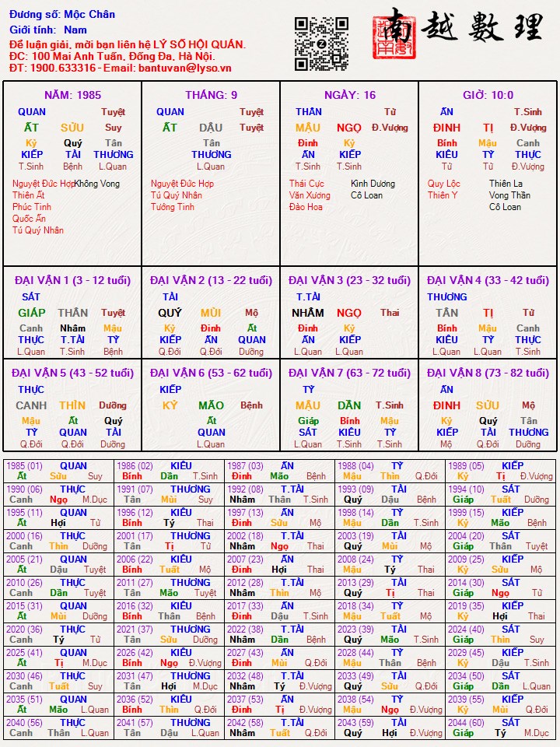Click the 'Vong Thần' star label
This screenshot has width=560, height=747.
coord(509,195)
